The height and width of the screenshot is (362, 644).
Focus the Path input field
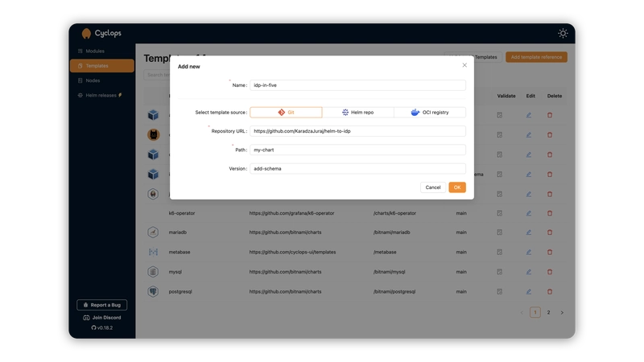tap(357, 150)
